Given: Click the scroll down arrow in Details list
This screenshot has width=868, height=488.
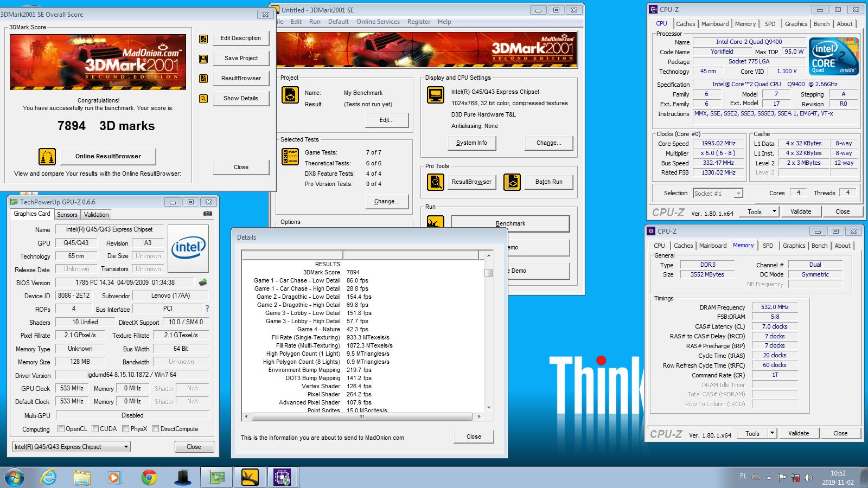Looking at the screenshot, I should click(x=488, y=408).
